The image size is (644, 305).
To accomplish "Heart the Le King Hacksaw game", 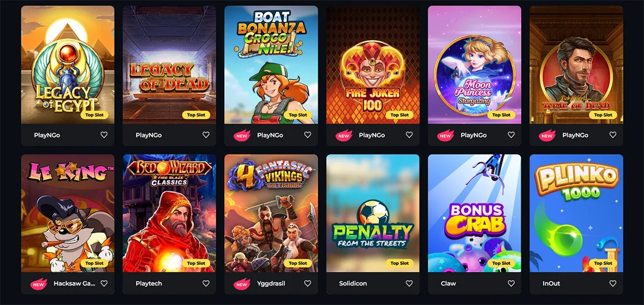I will (104, 284).
